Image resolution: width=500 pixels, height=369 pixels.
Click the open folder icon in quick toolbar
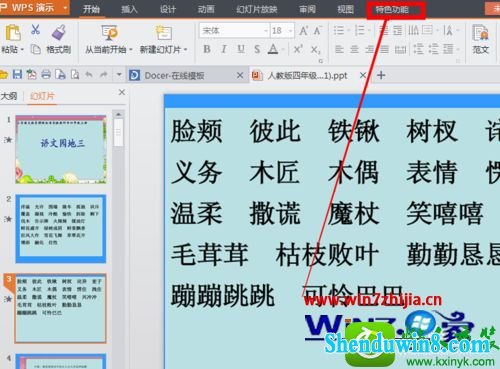pos(4,75)
